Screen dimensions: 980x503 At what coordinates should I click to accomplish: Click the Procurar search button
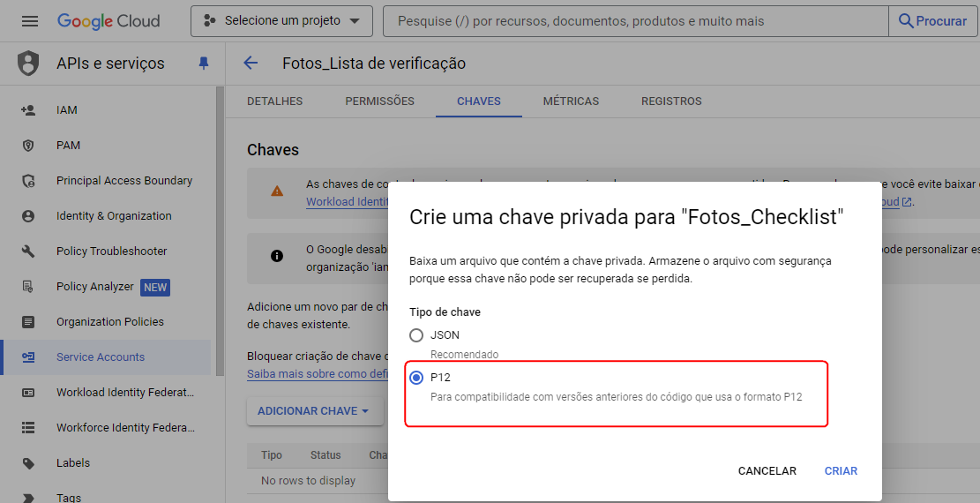(x=931, y=20)
